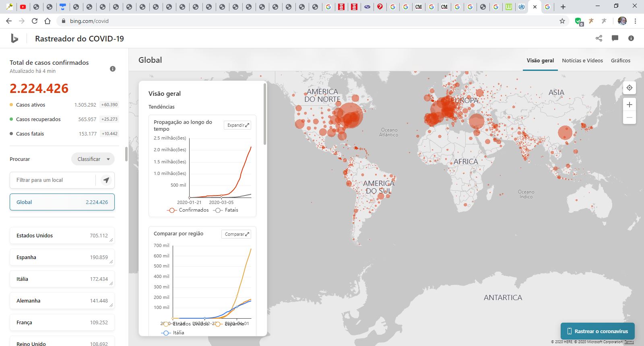Viewport: 644px width, 346px height.
Task: Click the Casos fatais label
Action: pos(30,134)
